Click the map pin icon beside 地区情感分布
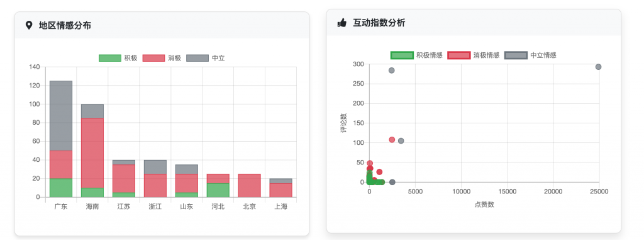 [x=29, y=26]
